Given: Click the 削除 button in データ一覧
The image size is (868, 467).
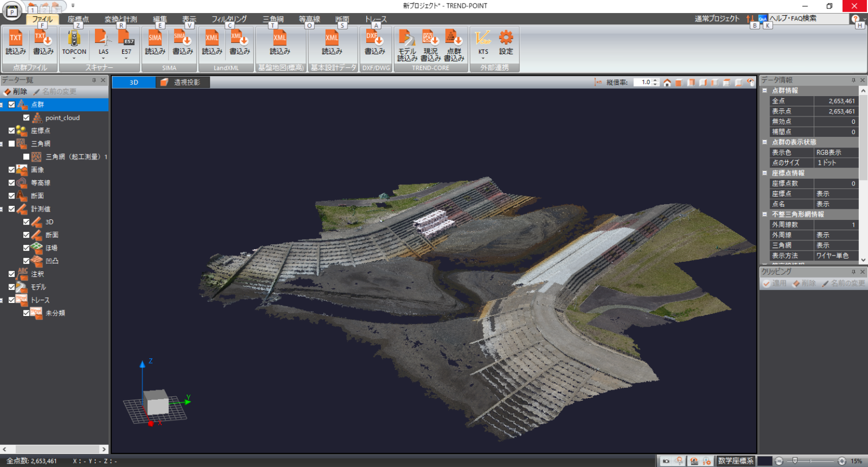Looking at the screenshot, I should [x=16, y=91].
